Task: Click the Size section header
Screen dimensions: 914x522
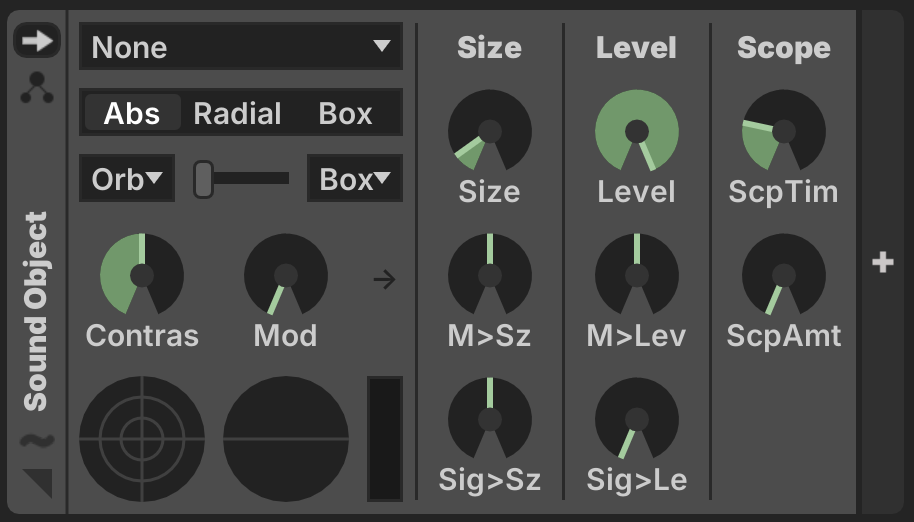Action: click(490, 47)
